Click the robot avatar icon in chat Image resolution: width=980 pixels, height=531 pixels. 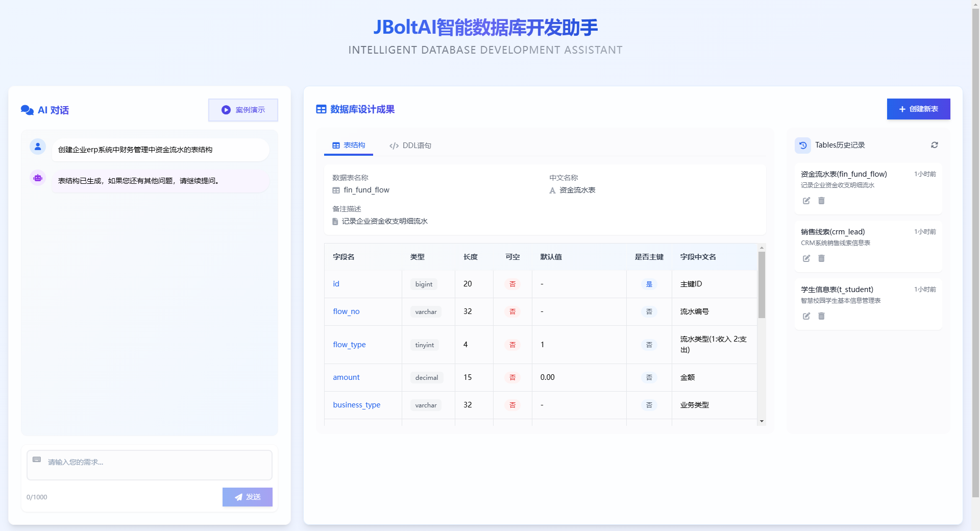click(x=38, y=178)
